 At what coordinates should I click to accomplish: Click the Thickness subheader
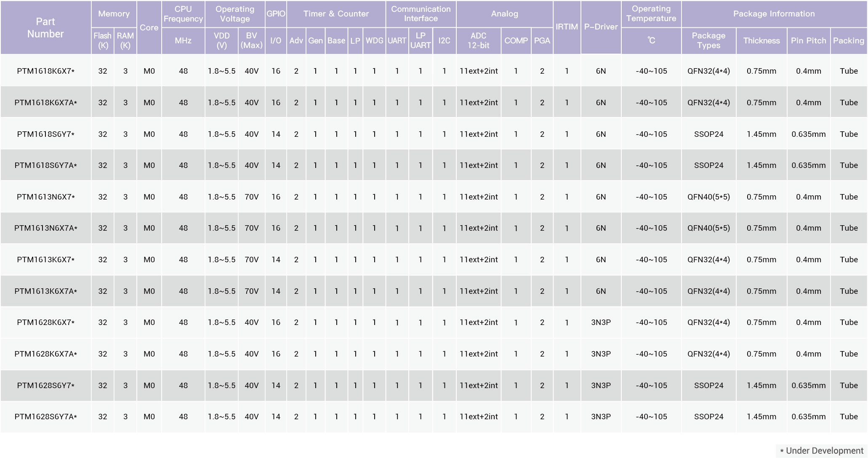[761, 41]
